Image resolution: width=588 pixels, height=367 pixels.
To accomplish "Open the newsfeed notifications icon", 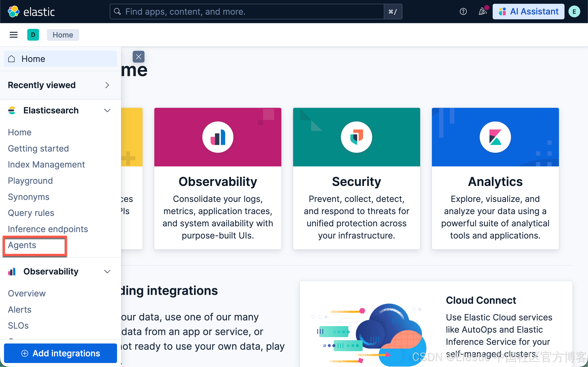I will coord(482,11).
